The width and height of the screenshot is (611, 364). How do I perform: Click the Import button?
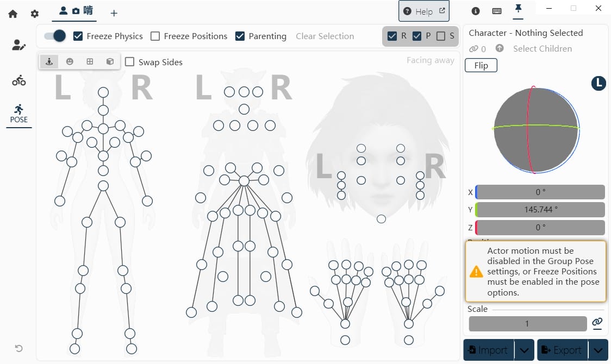click(x=489, y=350)
